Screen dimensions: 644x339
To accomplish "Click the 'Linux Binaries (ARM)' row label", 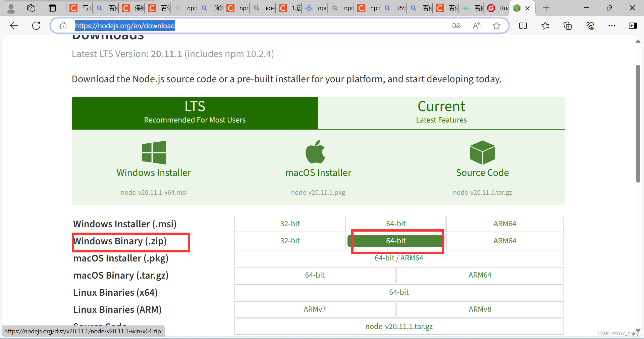I will pos(117,309).
